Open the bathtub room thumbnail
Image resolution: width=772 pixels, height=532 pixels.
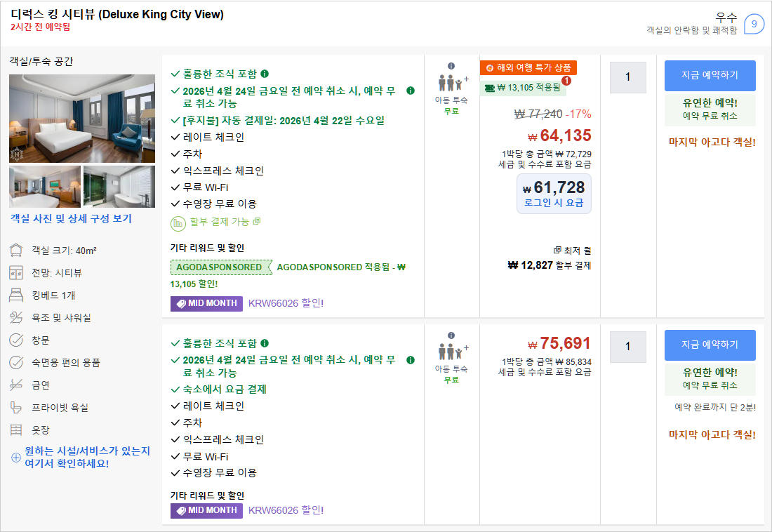point(119,187)
